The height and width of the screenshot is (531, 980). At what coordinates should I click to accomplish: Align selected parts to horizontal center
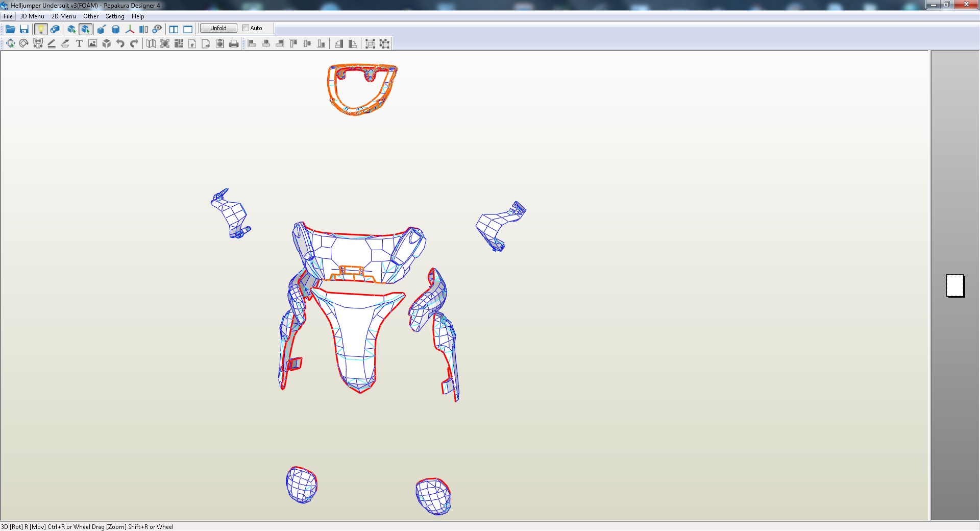coord(266,43)
